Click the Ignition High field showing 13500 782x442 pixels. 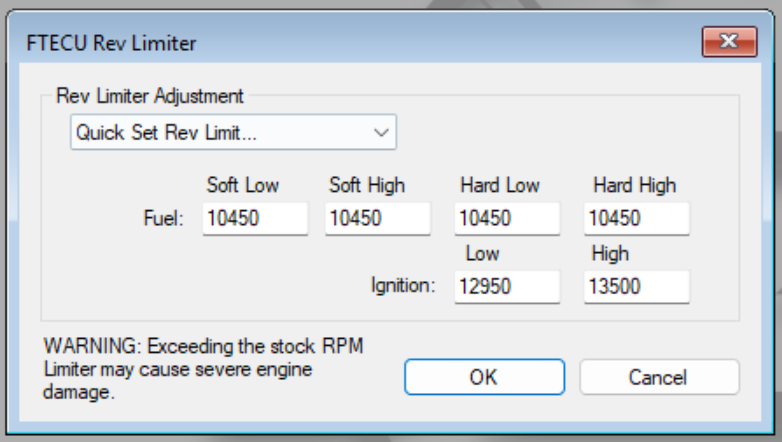click(x=637, y=287)
